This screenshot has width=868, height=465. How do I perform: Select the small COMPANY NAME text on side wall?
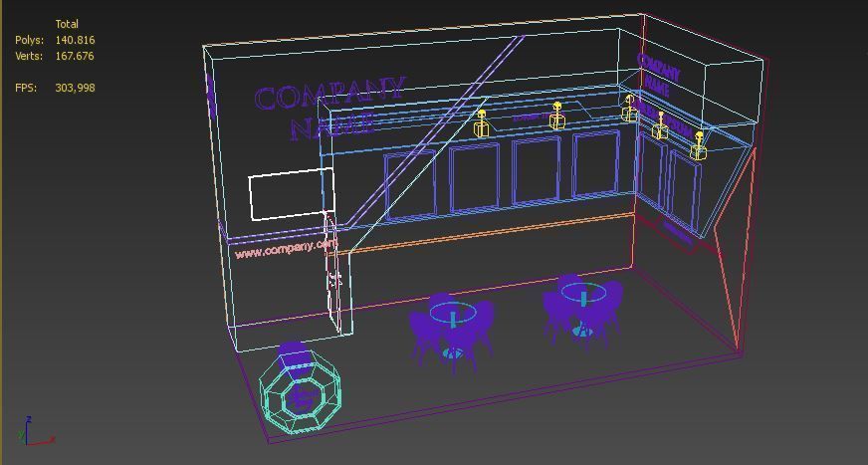coord(659,75)
